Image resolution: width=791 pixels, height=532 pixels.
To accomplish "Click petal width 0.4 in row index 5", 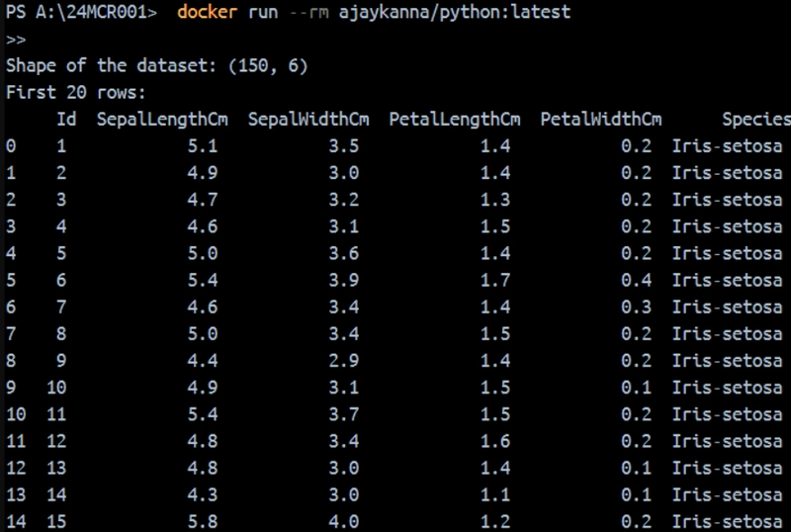I will 636,280.
